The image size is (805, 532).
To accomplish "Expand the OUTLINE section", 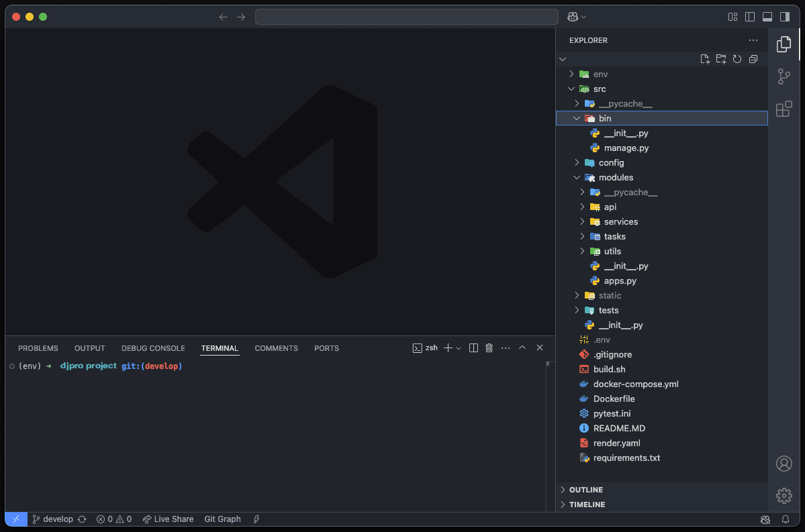I will point(662,490).
